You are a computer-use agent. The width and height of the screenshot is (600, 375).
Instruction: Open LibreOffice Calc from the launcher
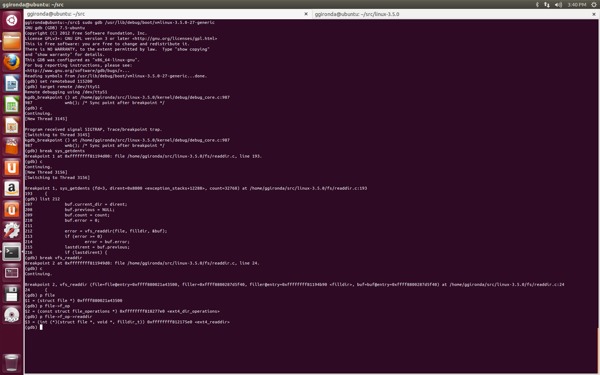click(11, 104)
